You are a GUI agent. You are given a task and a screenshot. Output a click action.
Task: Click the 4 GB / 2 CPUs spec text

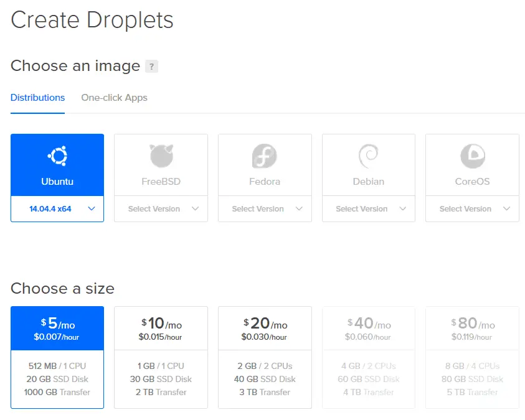click(369, 366)
